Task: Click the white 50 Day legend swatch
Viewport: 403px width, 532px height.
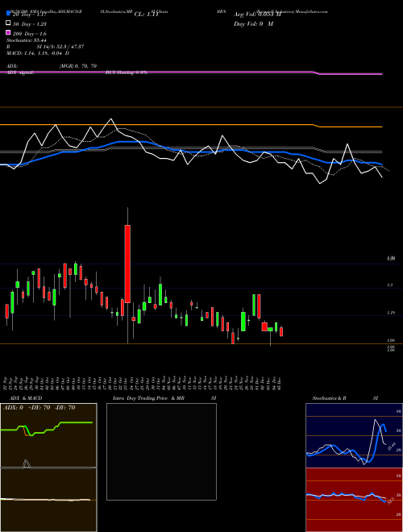Action: point(8,23)
